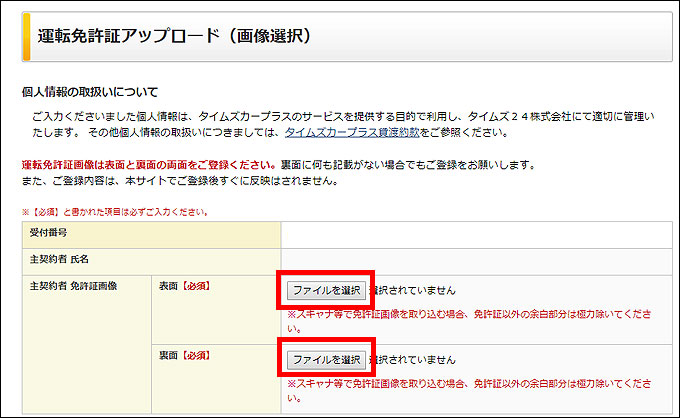Click the empty 受付番号 value cell
The image size is (680, 418).
pyautogui.click(x=477, y=235)
